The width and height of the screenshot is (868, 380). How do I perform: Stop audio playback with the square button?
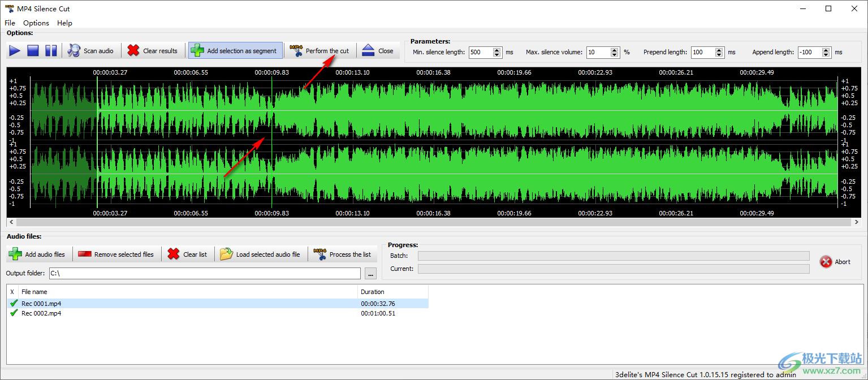(x=33, y=51)
